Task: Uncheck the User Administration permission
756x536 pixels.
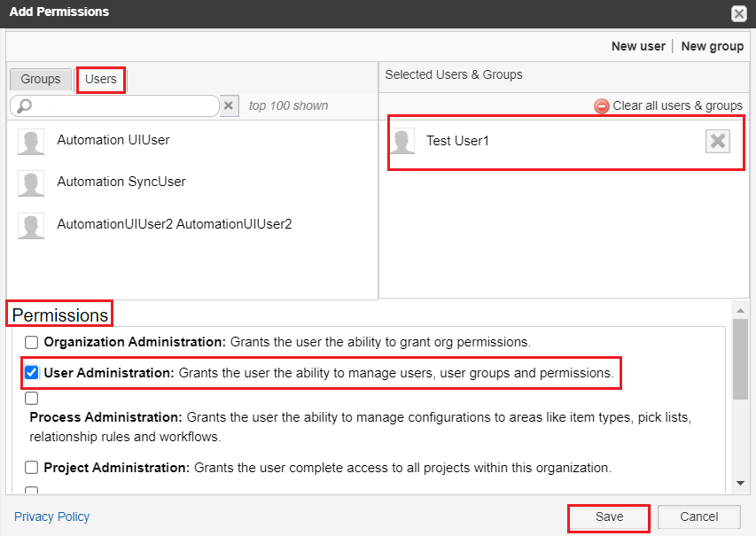Action: (x=31, y=373)
